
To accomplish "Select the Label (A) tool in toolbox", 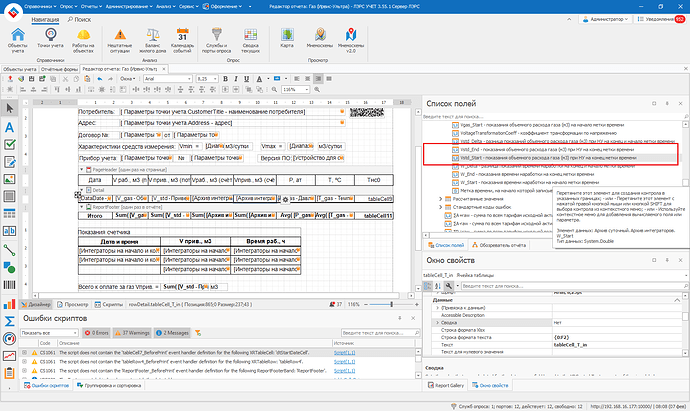I will point(9,127).
